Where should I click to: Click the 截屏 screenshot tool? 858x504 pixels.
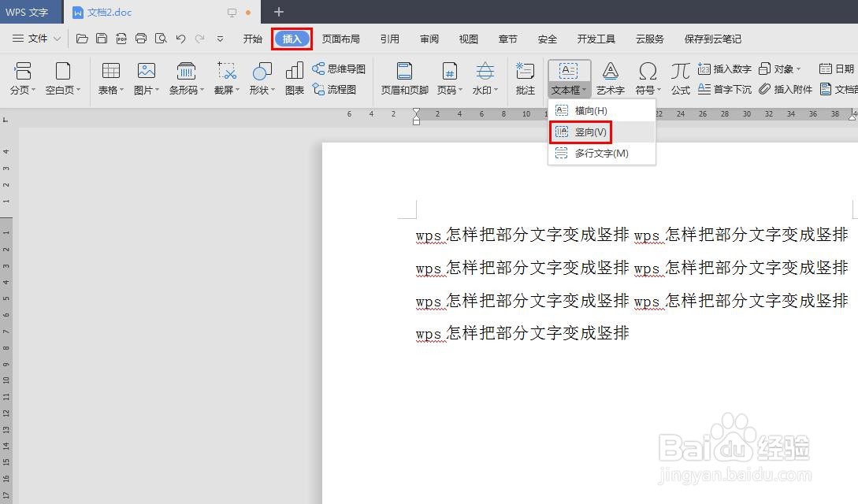coord(227,78)
